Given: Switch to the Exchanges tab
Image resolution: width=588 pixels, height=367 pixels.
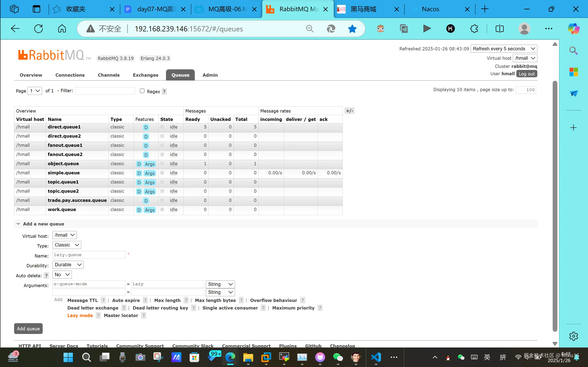Looking at the screenshot, I should point(145,75).
